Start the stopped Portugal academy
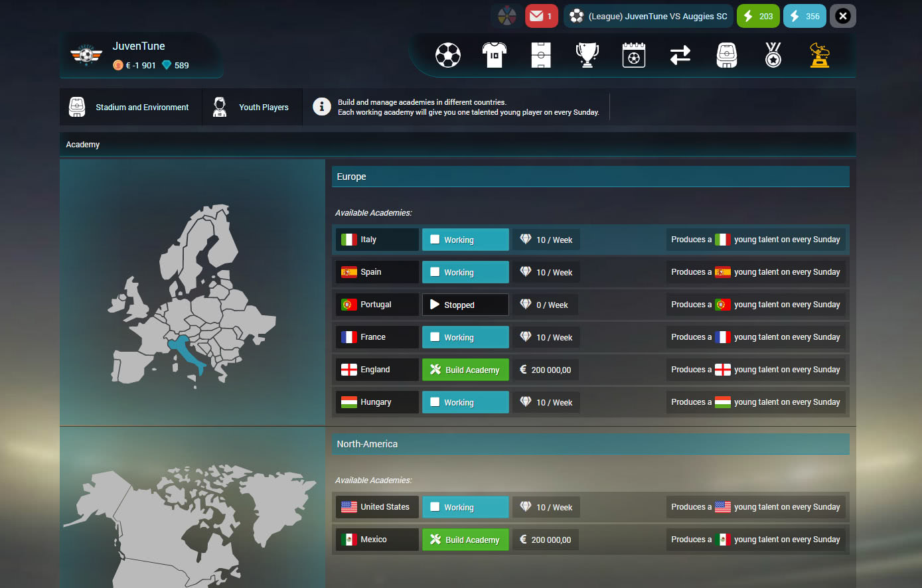The image size is (922, 588). (x=465, y=305)
